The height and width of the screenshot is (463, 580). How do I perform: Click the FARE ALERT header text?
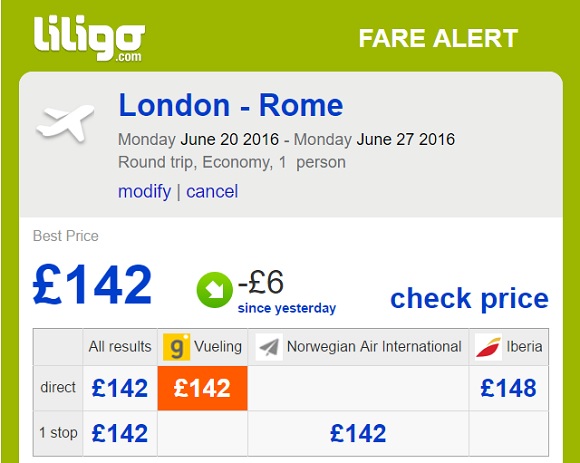(438, 38)
